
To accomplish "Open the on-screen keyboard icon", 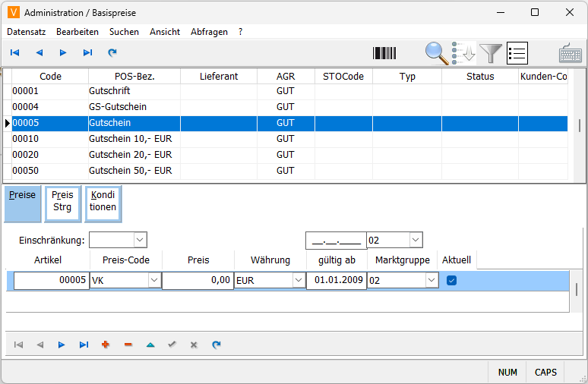I will (x=571, y=53).
